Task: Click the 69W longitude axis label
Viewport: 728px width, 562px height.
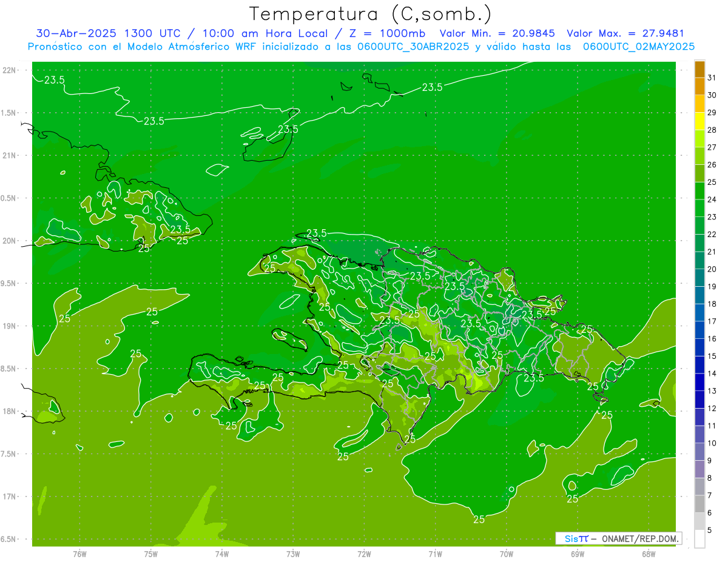Action: pyautogui.click(x=578, y=554)
